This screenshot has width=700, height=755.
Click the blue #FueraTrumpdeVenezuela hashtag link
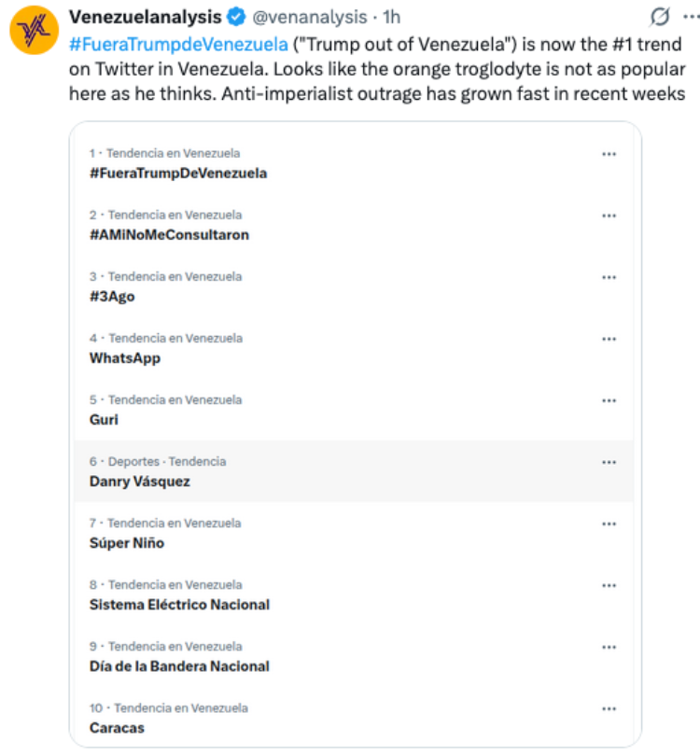pos(178,44)
